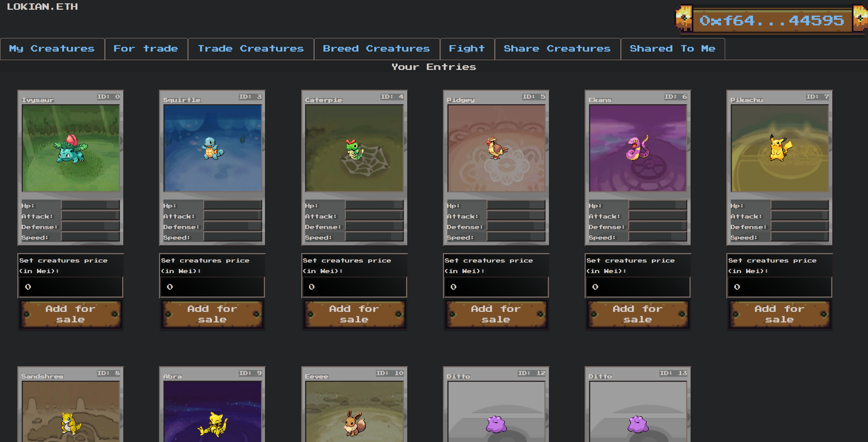Click the wallet address avatar icon
Viewport: 868px width, 442px height.
(x=684, y=20)
